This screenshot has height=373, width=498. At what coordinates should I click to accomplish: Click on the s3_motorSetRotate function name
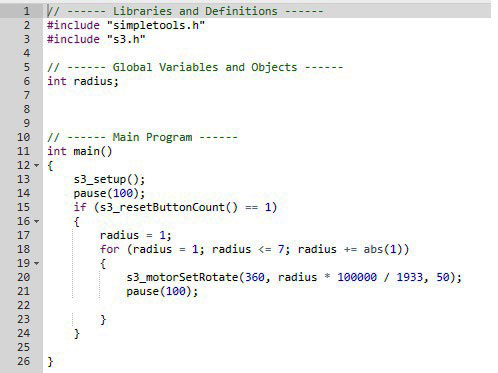(x=182, y=277)
